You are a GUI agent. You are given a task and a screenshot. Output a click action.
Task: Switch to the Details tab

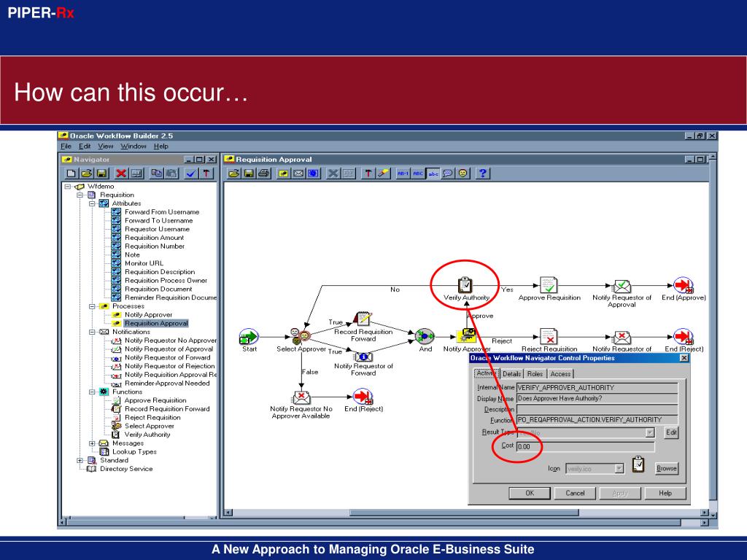click(x=511, y=374)
